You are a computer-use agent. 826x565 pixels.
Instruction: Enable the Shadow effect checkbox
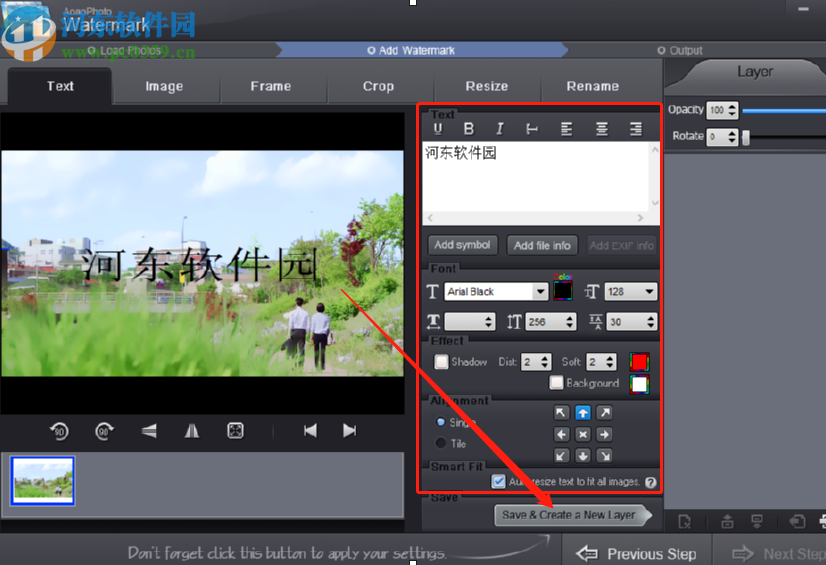point(441,362)
